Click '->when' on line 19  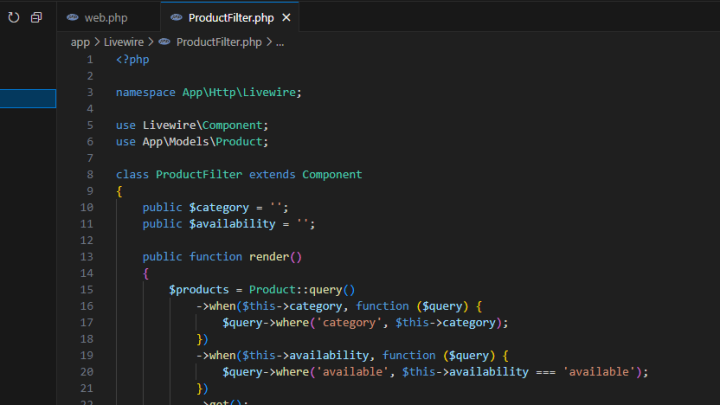coord(216,355)
